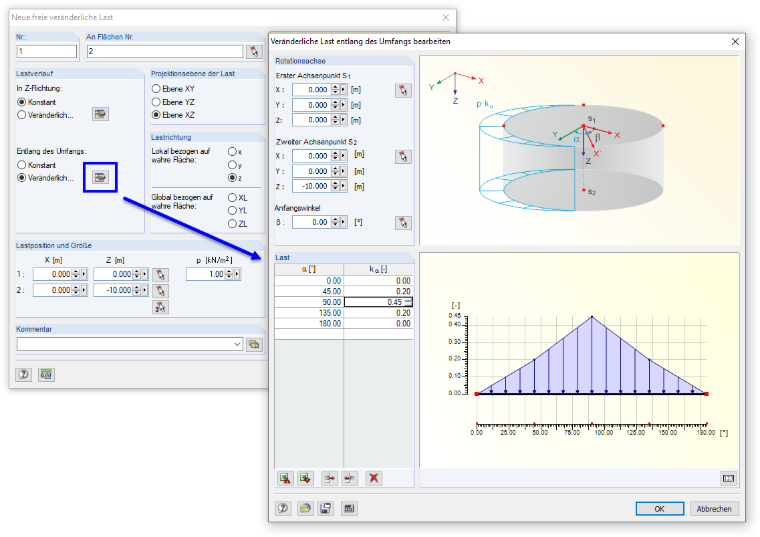Screen dimensions: 760x537
Task: Open arrow menu of S2 Z coordinate field
Action: click(344, 186)
